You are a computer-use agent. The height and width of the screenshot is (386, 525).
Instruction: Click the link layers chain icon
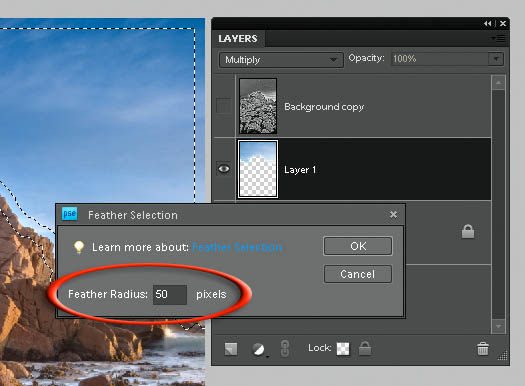(x=285, y=349)
